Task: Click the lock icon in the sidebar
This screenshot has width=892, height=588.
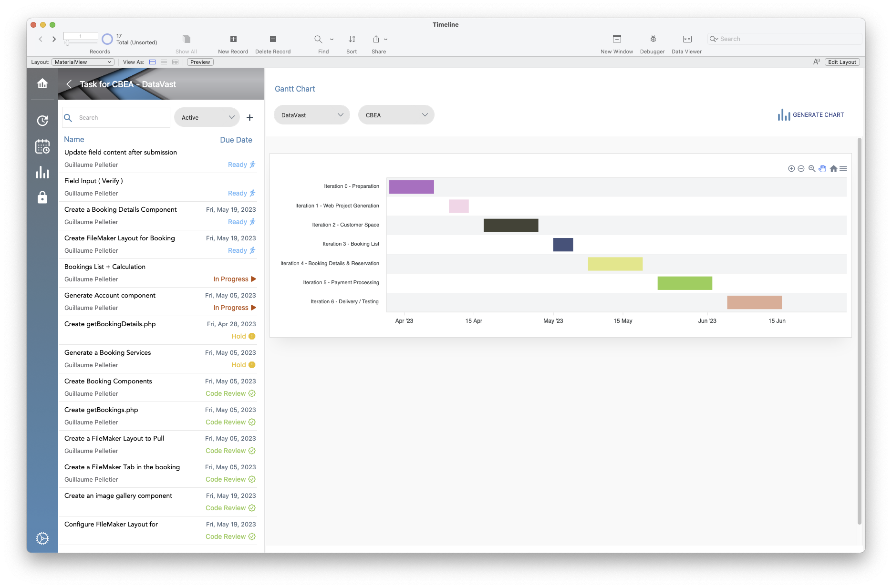Action: point(42,197)
